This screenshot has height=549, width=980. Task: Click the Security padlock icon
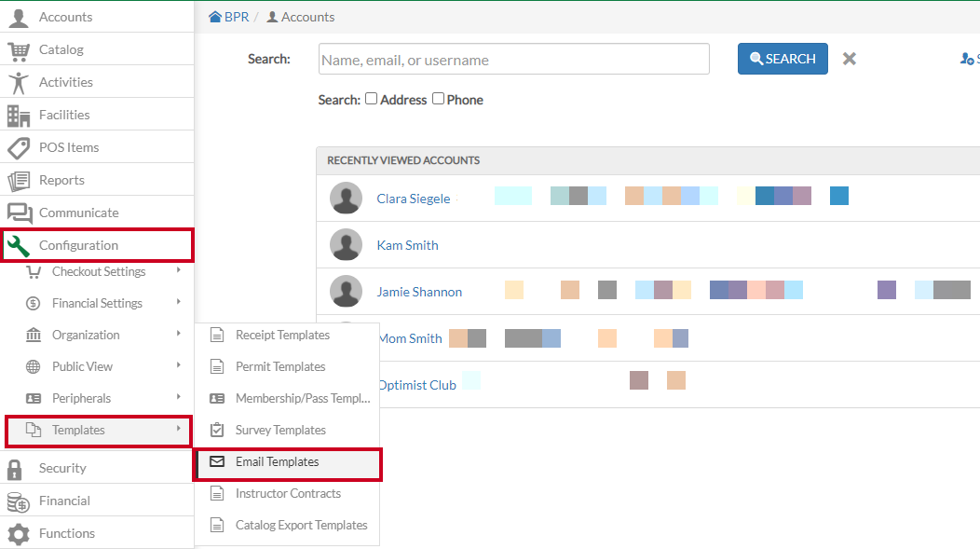coord(14,469)
